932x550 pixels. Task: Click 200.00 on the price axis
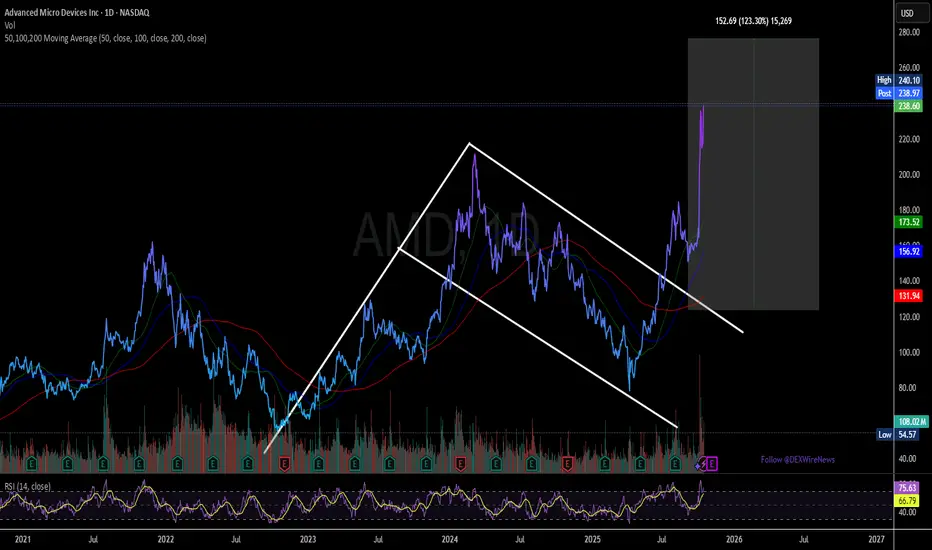click(x=909, y=175)
